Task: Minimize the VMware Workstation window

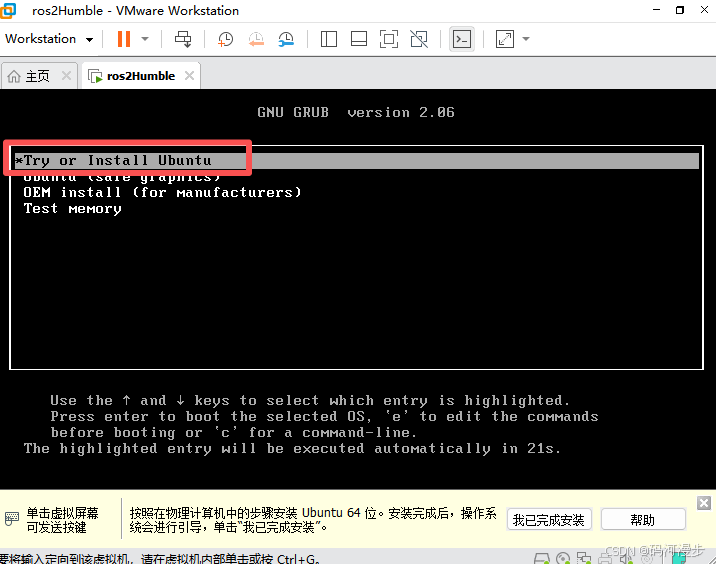Action: point(657,10)
